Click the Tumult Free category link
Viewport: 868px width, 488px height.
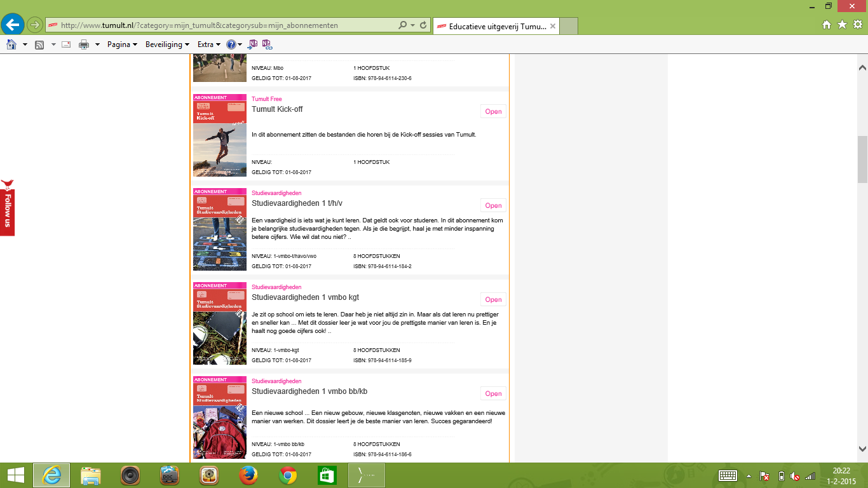point(267,99)
